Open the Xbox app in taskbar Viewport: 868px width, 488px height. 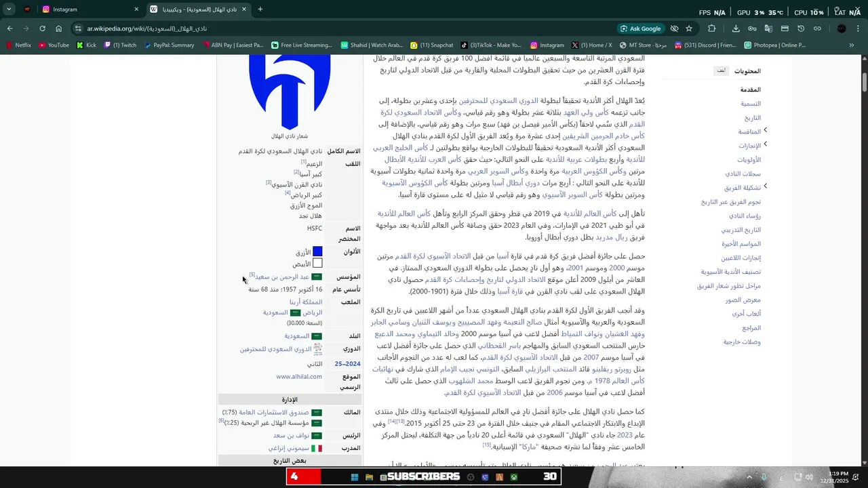pyautogui.click(x=515, y=477)
